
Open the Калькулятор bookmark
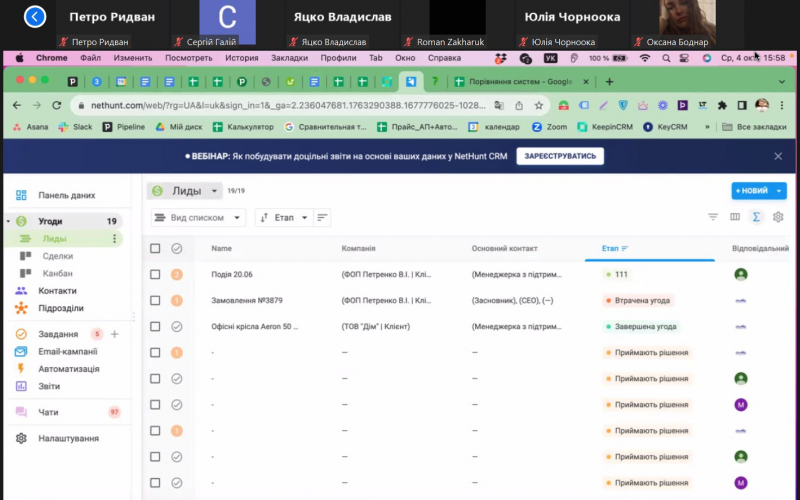point(243,127)
